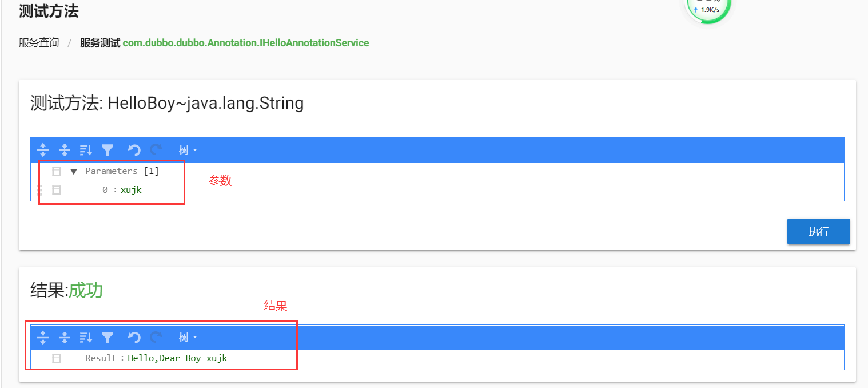Open filter in parameters editor toolbar

[107, 150]
